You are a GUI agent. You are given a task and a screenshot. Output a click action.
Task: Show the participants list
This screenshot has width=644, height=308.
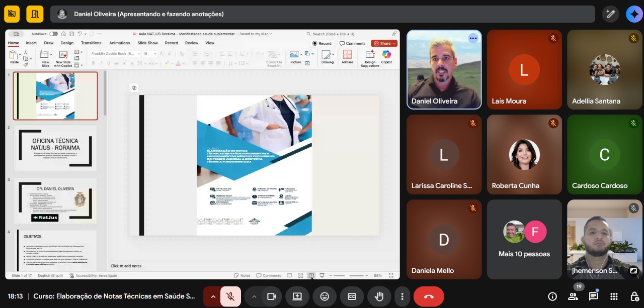tap(573, 296)
